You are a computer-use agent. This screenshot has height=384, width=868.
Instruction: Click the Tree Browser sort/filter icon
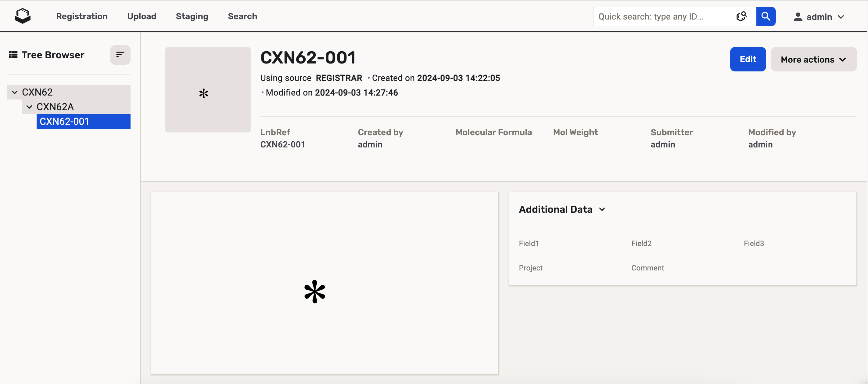click(x=120, y=55)
